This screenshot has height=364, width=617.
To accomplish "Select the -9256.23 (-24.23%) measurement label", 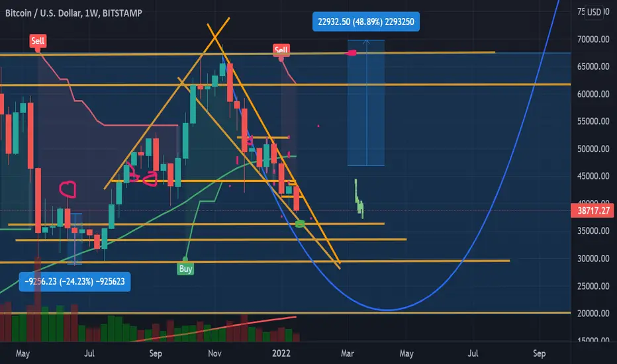I will [75, 281].
